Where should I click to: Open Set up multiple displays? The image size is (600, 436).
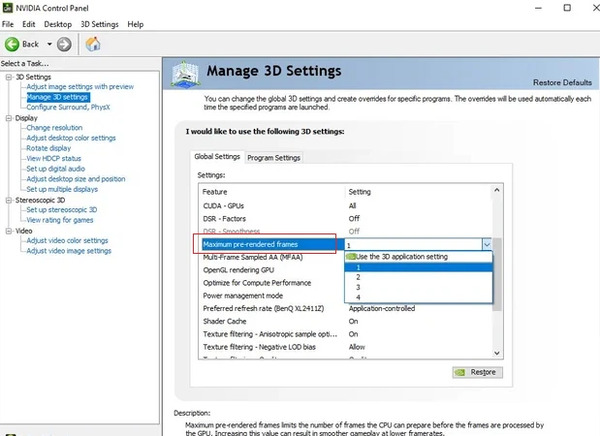[x=62, y=189]
